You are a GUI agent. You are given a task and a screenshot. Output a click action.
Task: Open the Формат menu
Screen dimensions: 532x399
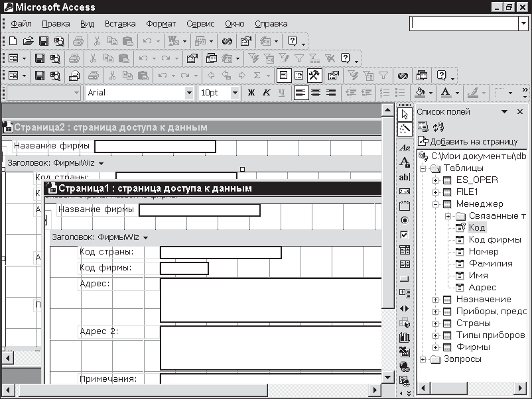(x=161, y=24)
